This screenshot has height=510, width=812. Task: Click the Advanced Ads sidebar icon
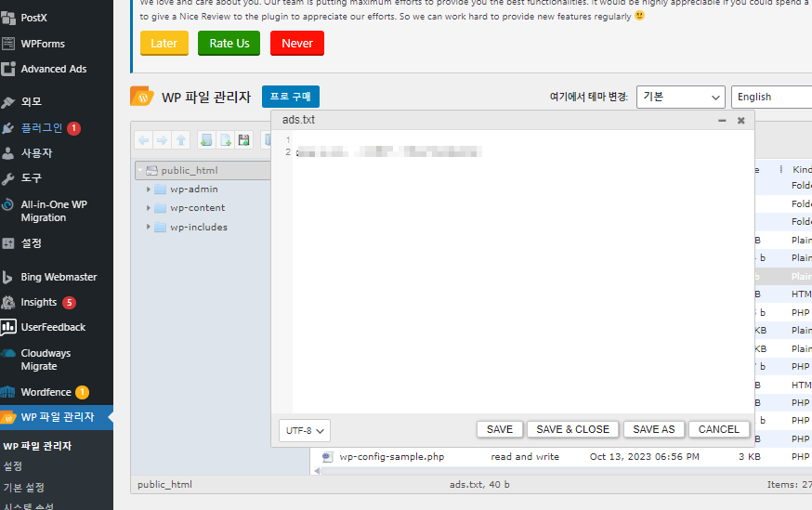coord(8,69)
